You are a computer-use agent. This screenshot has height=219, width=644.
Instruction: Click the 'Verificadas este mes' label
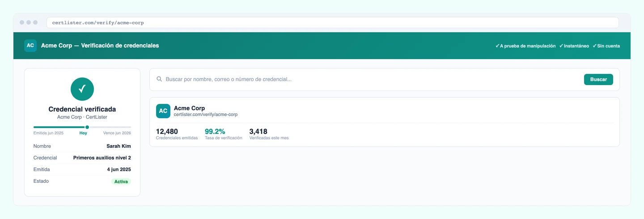click(x=269, y=138)
